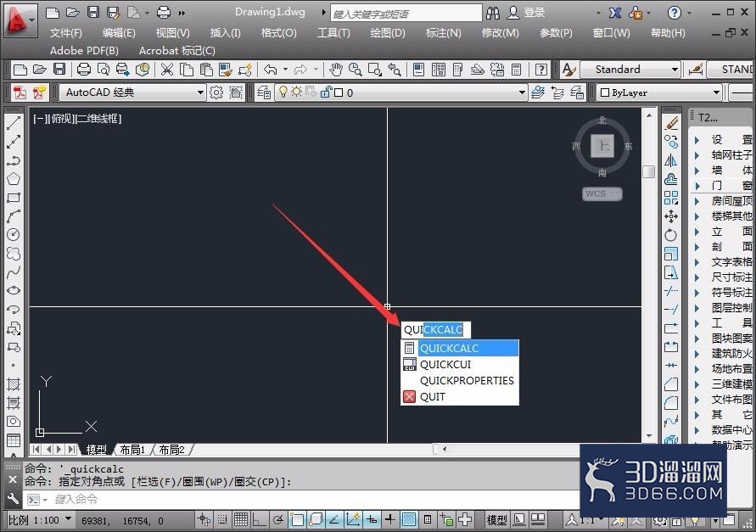The image size is (756, 532).
Task: Toggle layer lock padlock icon
Action: [x=327, y=92]
